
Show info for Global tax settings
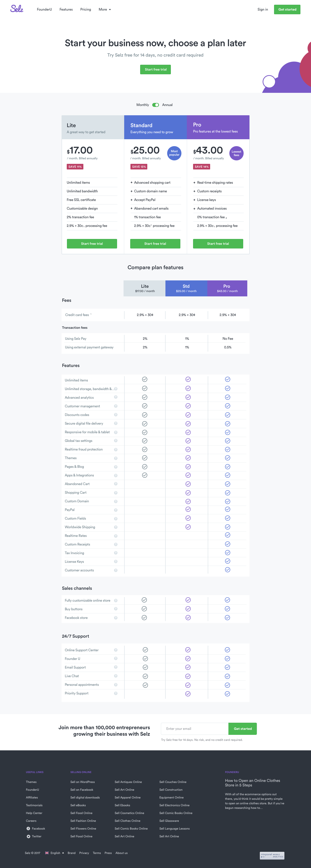click(x=116, y=441)
